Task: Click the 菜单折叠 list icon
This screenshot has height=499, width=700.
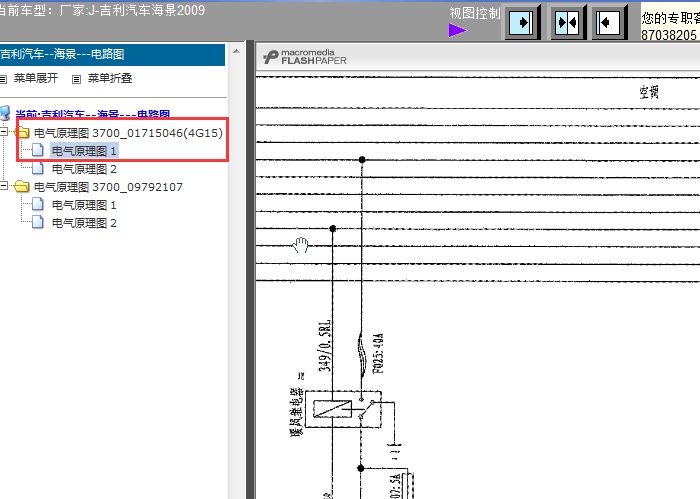Action: pyautogui.click(x=76, y=79)
